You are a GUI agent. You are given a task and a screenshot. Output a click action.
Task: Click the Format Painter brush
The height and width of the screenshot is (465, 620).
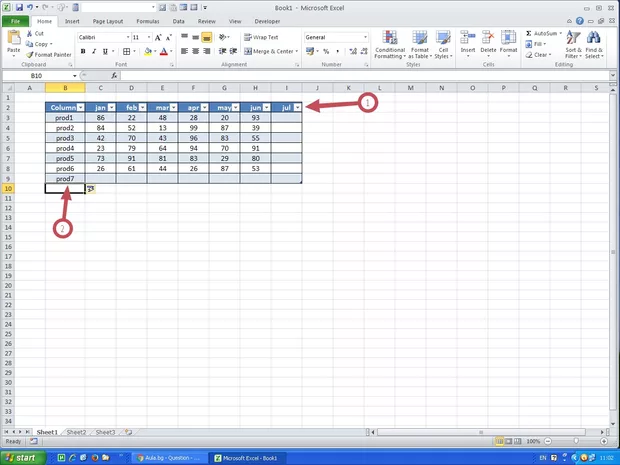pyautogui.click(x=30, y=55)
